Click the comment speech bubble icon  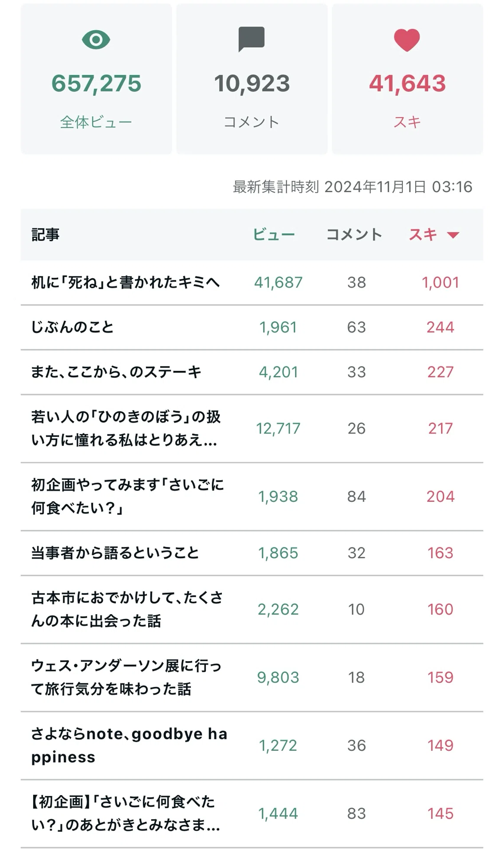tap(252, 39)
